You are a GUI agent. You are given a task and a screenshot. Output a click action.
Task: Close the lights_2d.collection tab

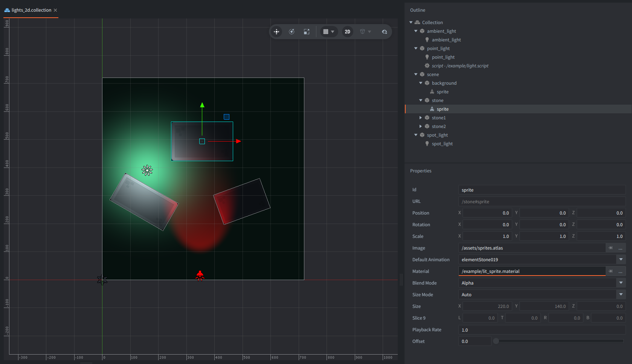tap(55, 10)
